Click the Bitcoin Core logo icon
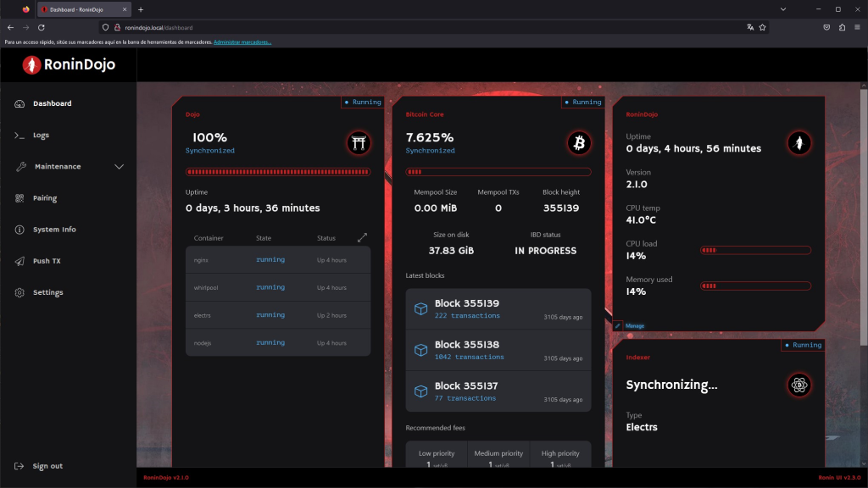 pyautogui.click(x=579, y=143)
